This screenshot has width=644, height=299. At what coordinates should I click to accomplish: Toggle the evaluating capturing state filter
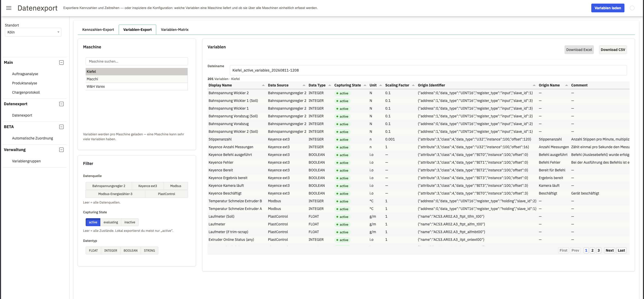coord(111,222)
